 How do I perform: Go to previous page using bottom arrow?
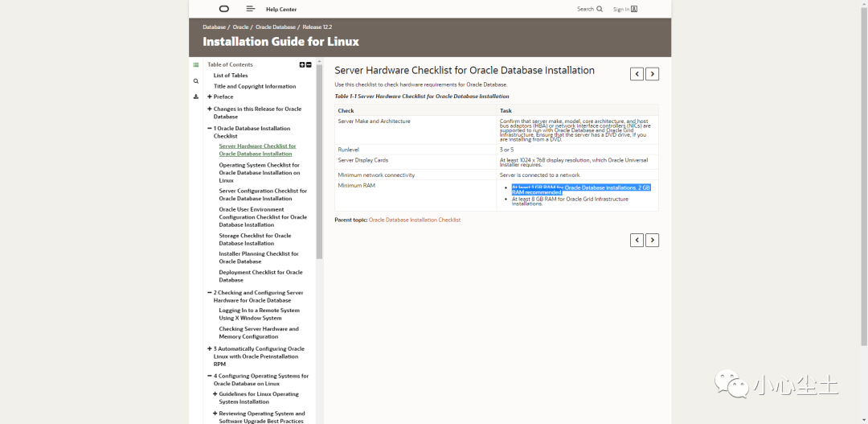tap(637, 240)
